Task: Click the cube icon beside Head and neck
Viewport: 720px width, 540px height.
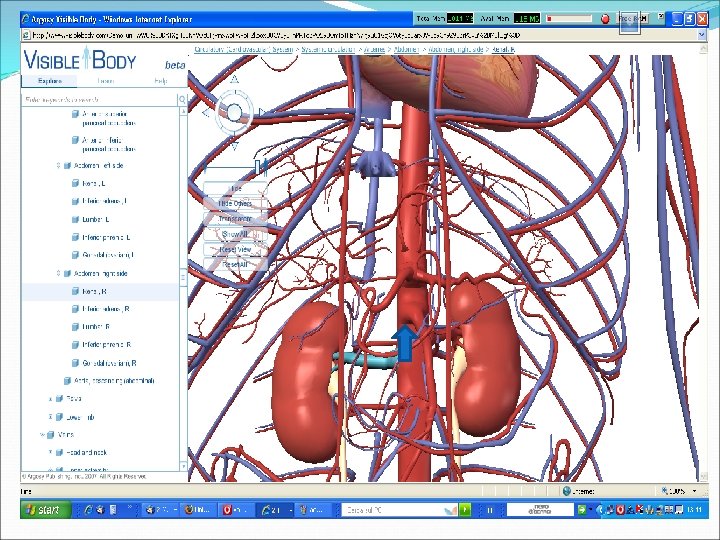Action: tap(59, 452)
